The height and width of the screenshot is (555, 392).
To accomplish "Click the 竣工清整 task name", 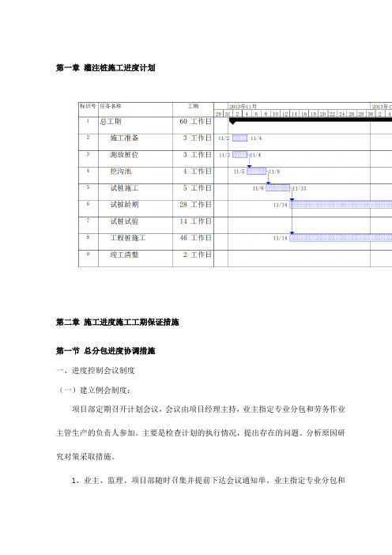I will (124, 255).
